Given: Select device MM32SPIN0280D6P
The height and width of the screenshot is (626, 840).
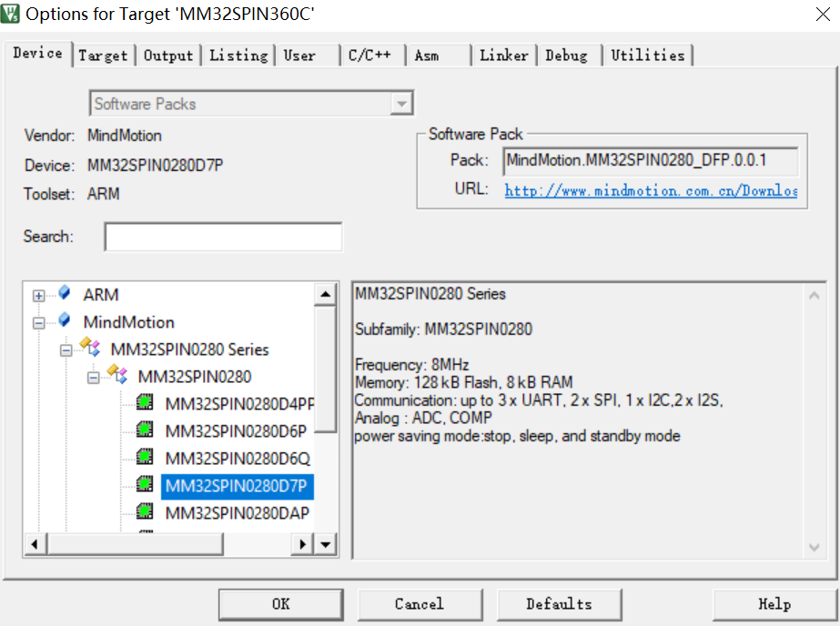Looking at the screenshot, I should (236, 431).
